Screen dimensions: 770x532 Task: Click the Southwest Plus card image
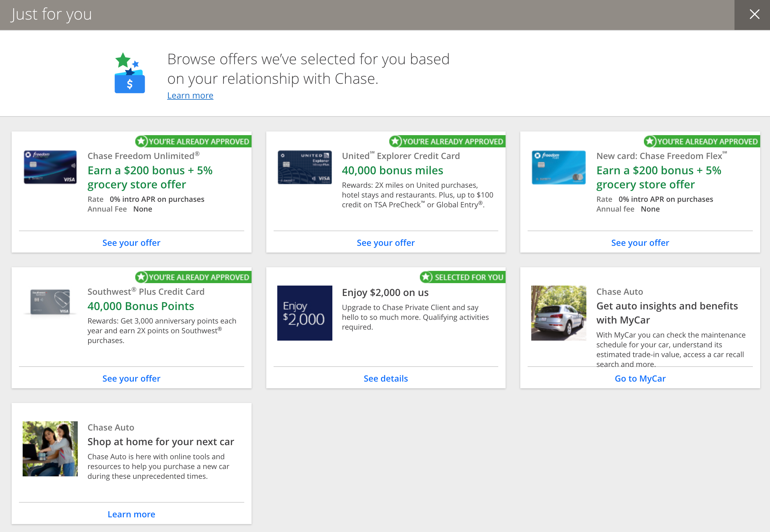tap(50, 302)
